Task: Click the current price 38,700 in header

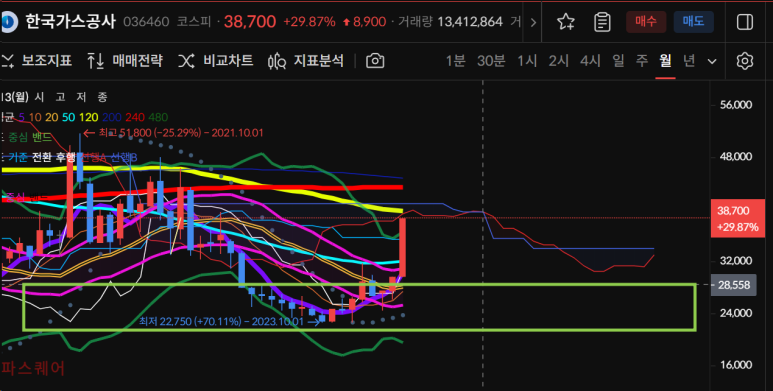Action: (250, 22)
